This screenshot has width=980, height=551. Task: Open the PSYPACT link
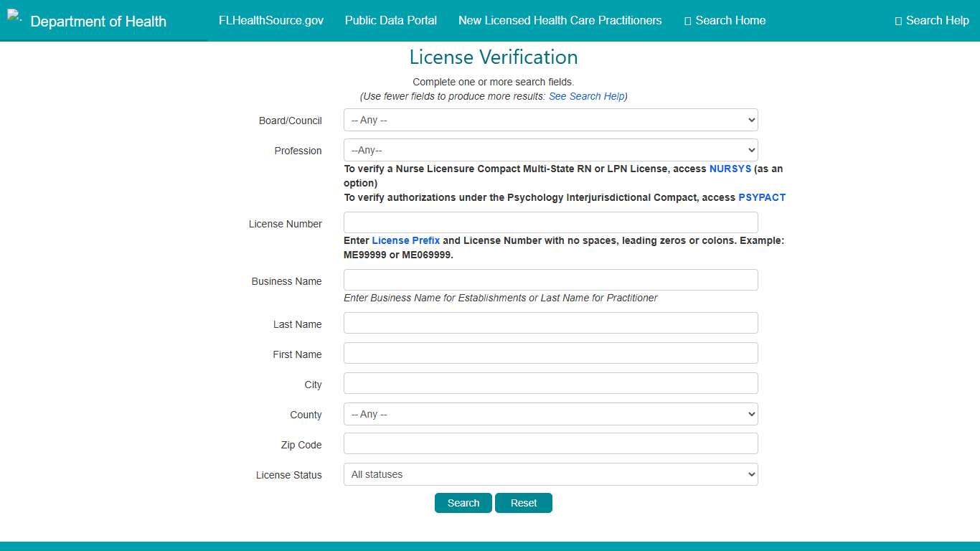[x=762, y=197]
